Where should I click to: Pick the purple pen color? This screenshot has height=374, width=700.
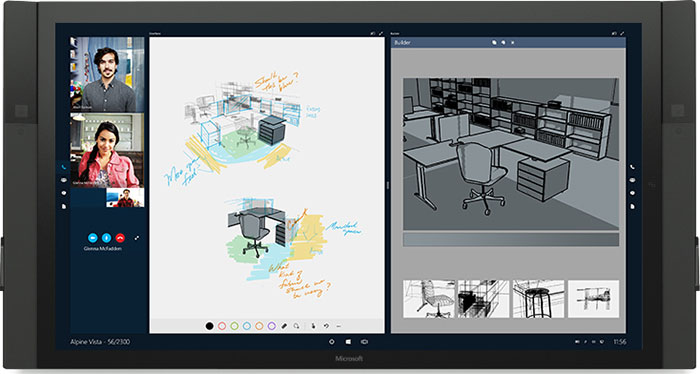click(271, 326)
